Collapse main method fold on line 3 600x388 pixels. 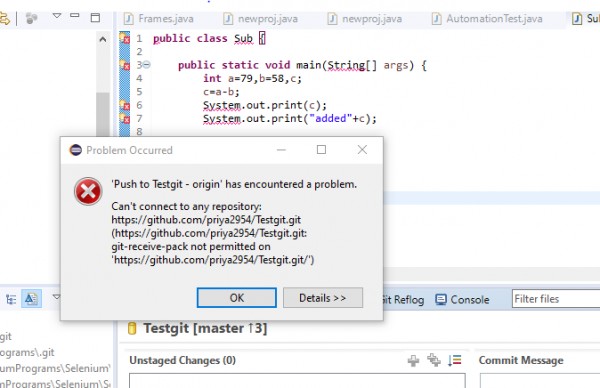tap(147, 65)
